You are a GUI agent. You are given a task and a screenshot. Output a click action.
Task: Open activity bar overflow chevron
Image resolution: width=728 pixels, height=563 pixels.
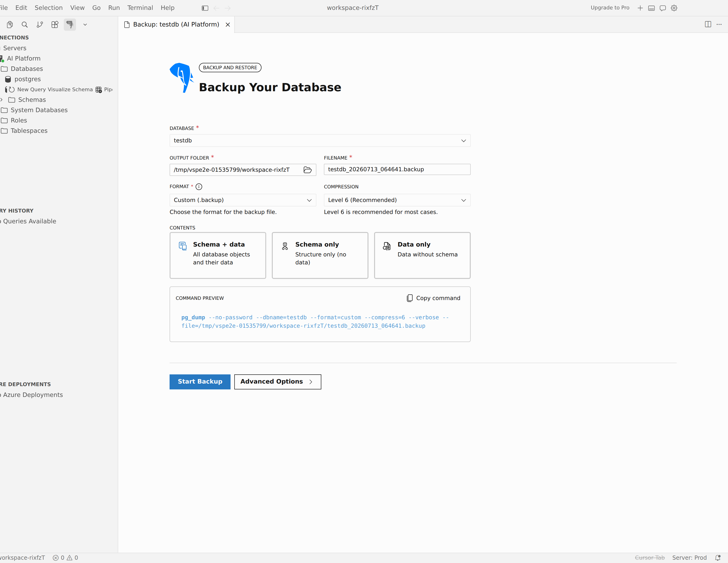[x=85, y=24]
